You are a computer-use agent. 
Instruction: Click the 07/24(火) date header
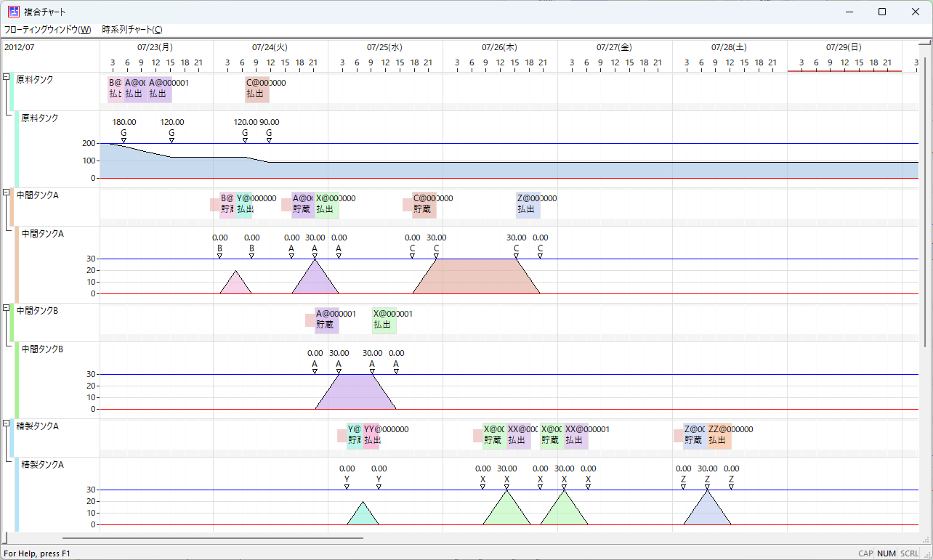click(270, 47)
